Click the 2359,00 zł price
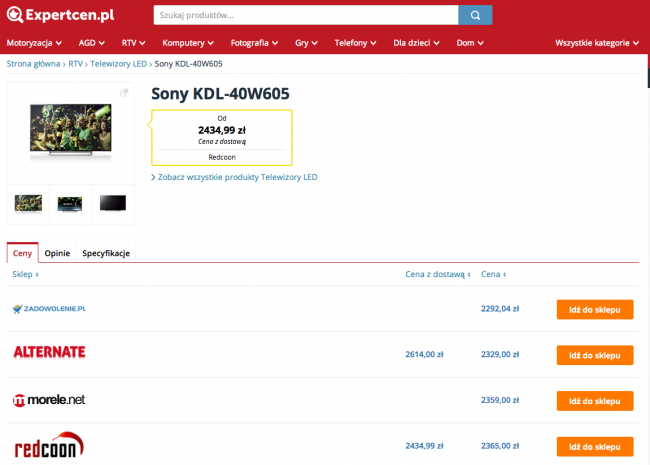650x465 pixels. (500, 400)
